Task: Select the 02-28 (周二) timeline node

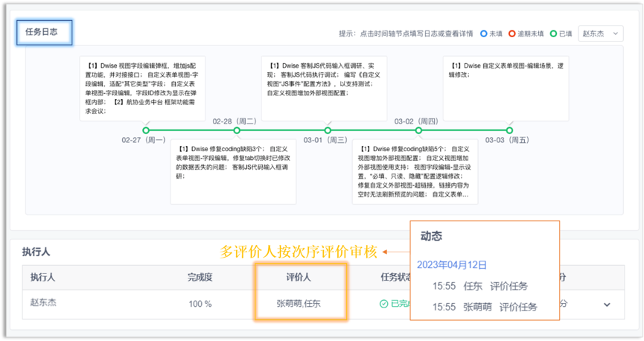Action: [x=237, y=130]
